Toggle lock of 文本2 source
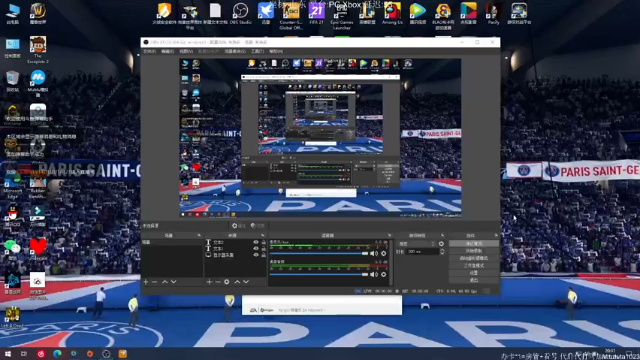Screen dimensions: 640x360 (x=263, y=242)
